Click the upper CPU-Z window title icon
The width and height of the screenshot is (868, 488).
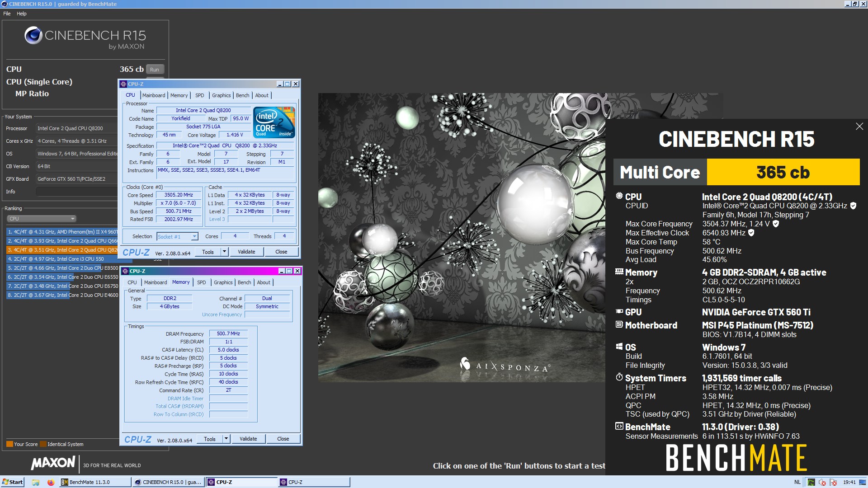[x=123, y=84]
